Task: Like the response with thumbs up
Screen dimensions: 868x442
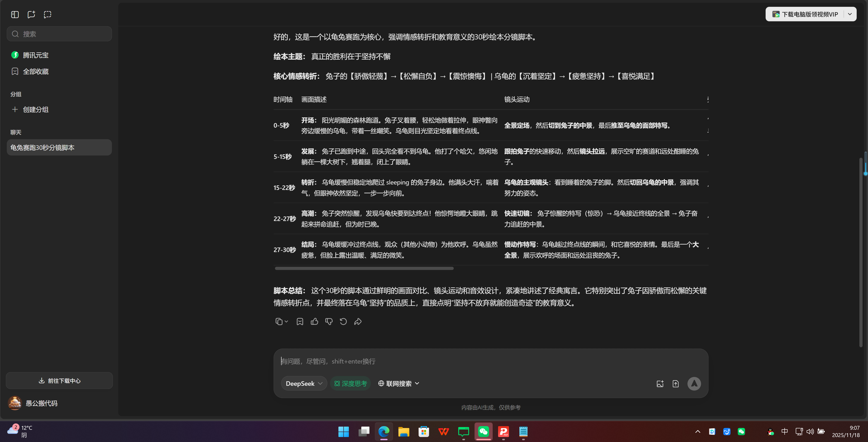Action: coord(314,321)
